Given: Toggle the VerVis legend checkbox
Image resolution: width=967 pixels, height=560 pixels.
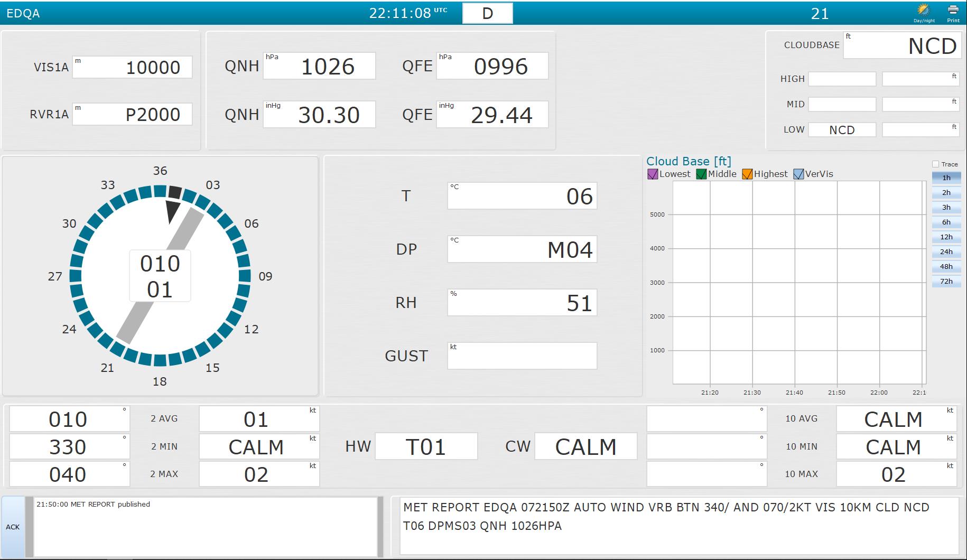Looking at the screenshot, I should 798,174.
